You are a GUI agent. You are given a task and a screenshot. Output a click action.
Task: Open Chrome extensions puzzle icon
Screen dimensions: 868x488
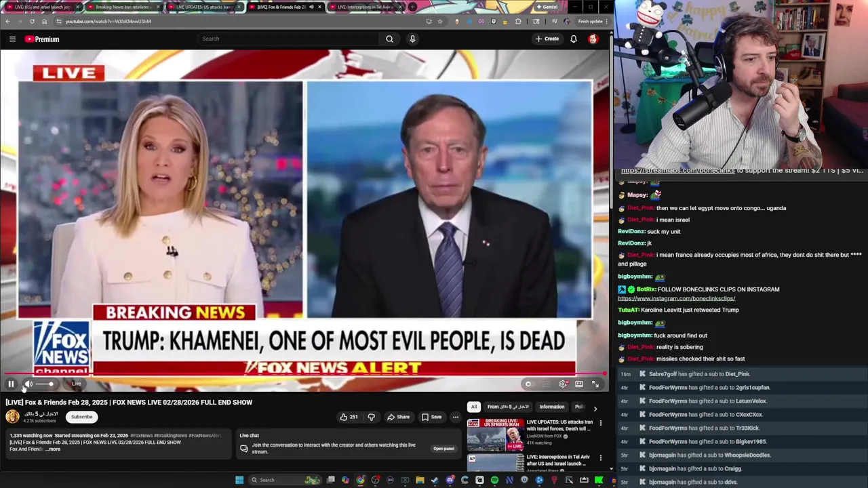click(518, 21)
